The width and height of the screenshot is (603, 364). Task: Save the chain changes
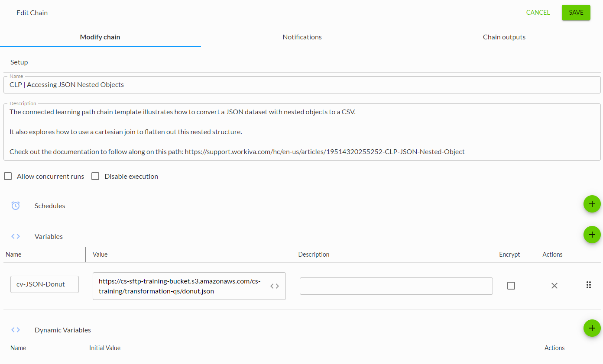tap(576, 13)
